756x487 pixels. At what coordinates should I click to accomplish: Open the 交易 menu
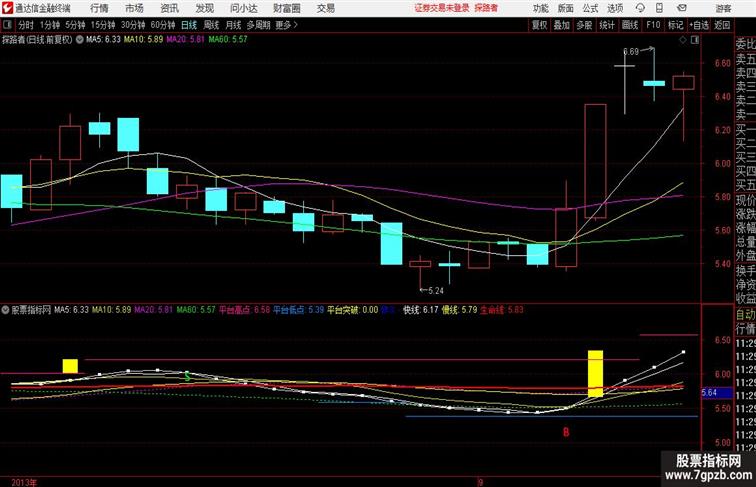[x=325, y=8]
